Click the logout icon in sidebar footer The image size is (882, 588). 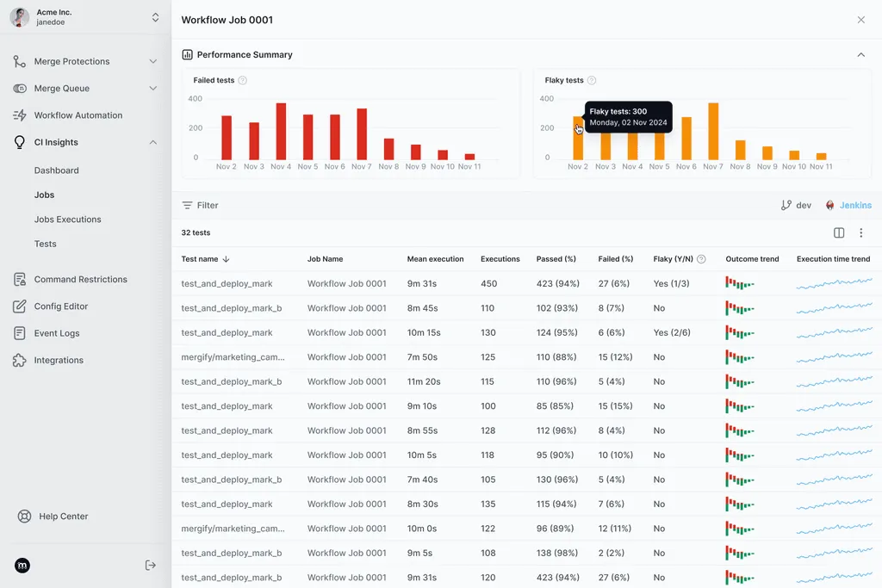pyautogui.click(x=151, y=565)
